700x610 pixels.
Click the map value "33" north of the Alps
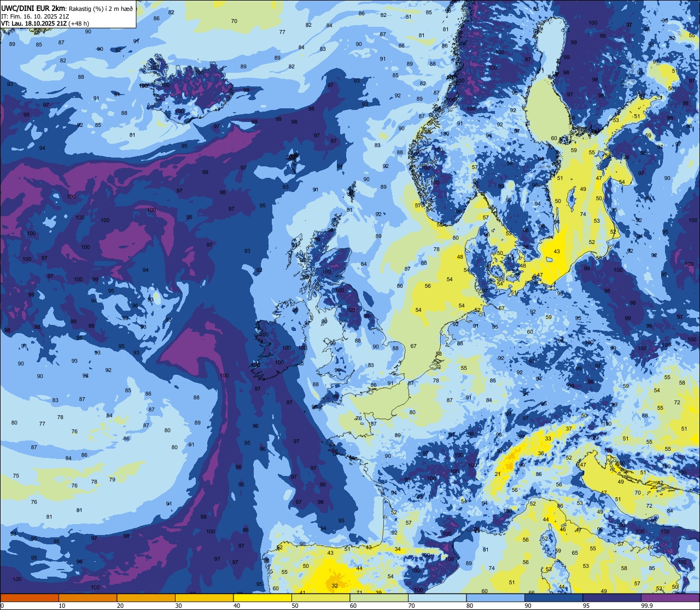point(549,438)
